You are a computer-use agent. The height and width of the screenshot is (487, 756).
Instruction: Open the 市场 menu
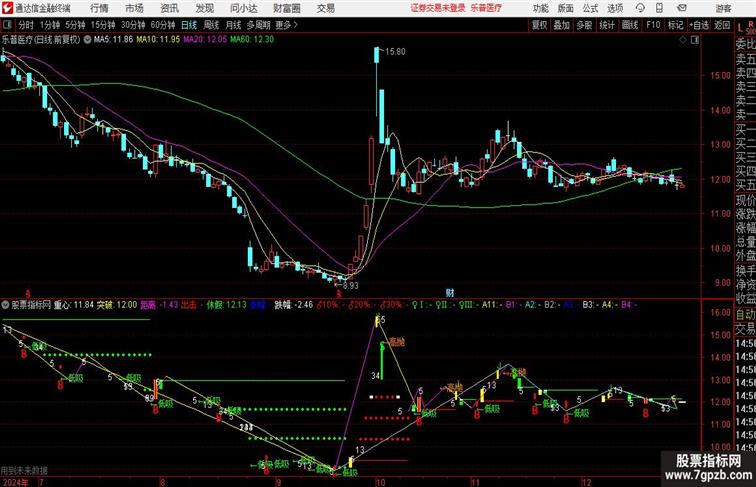(134, 8)
